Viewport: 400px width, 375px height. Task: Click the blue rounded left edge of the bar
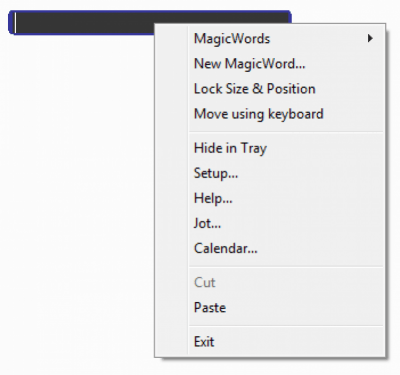[11, 23]
